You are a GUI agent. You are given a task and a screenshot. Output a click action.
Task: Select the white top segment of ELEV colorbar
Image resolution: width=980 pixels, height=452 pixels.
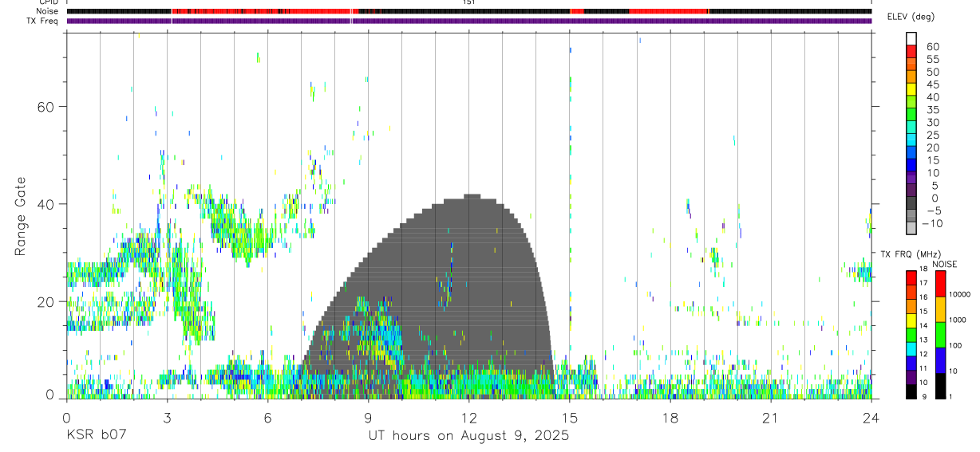pos(911,39)
